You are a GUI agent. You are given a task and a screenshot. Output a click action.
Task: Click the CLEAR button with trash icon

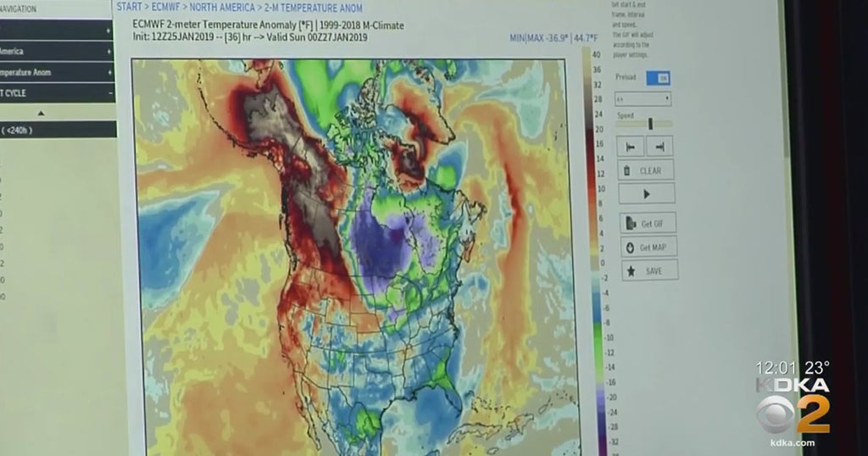click(645, 170)
